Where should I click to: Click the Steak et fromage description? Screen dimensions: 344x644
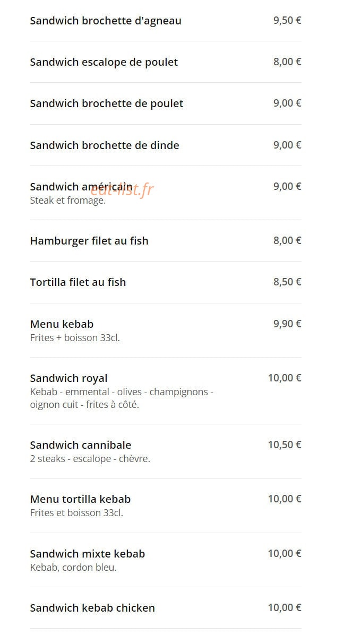click(x=68, y=201)
